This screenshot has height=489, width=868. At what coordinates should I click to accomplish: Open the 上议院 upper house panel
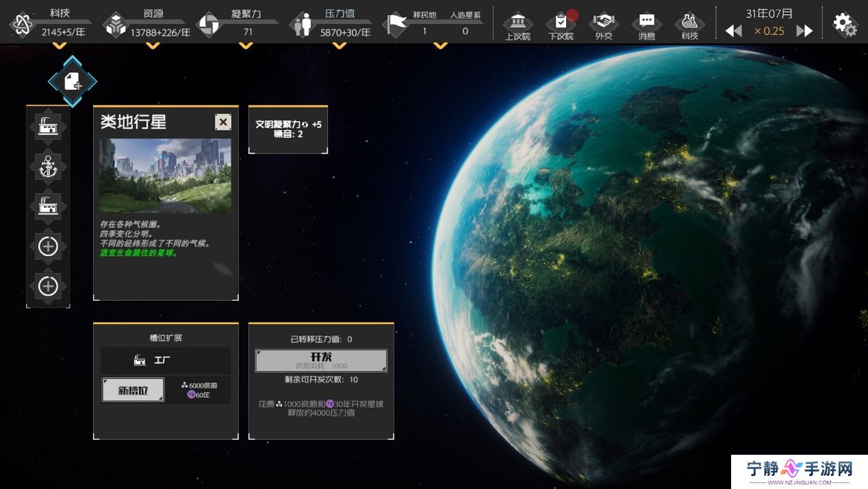[518, 24]
